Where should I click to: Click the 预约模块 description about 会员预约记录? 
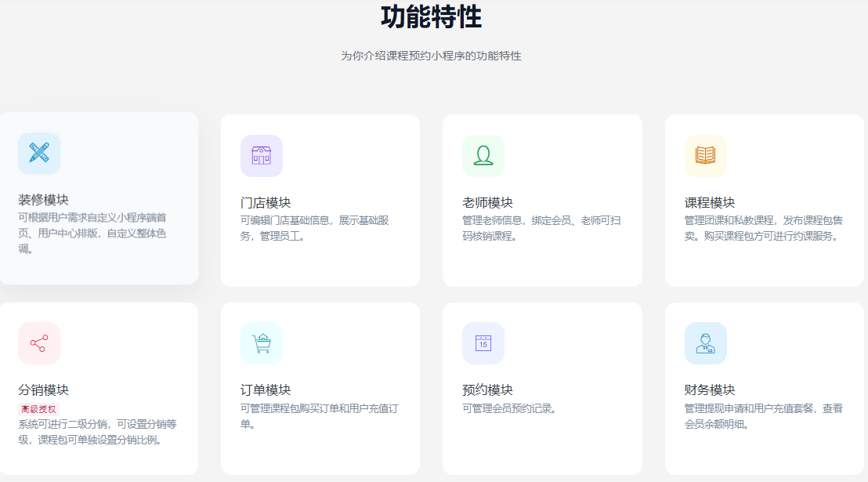click(x=509, y=408)
